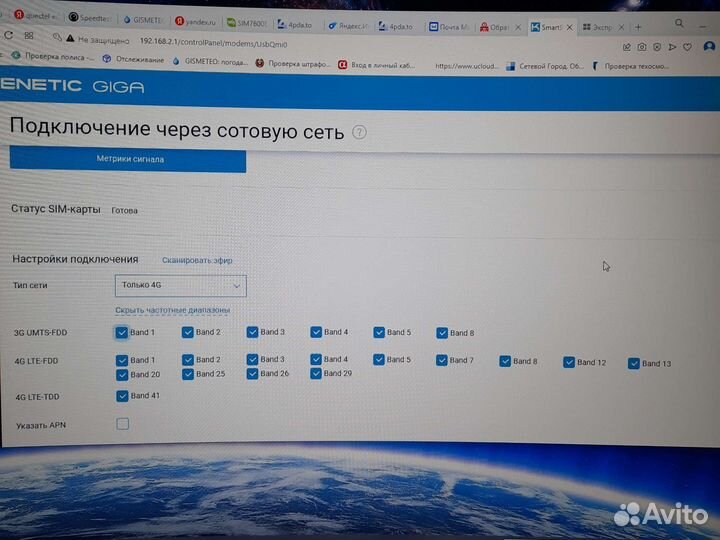720x540 pixels.
Task: Click the heart bookmark icon in address bar
Action: point(687,47)
